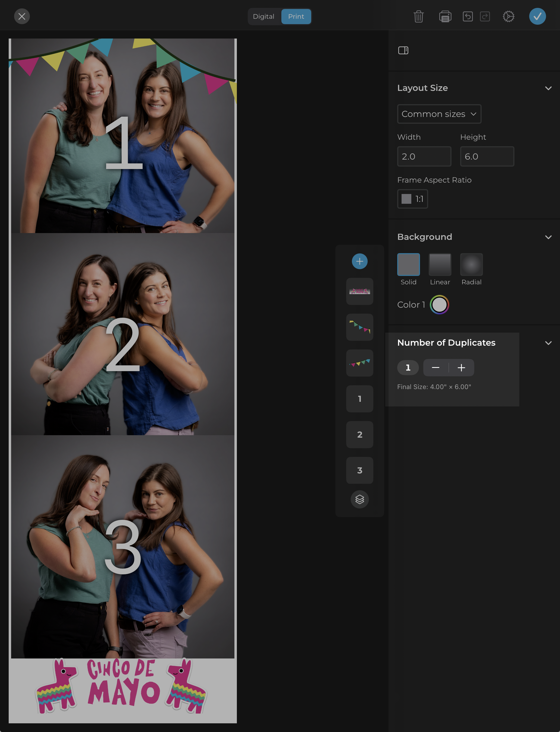Toggle the side panel icon
Viewport: 560px width, 732px height.
[403, 50]
